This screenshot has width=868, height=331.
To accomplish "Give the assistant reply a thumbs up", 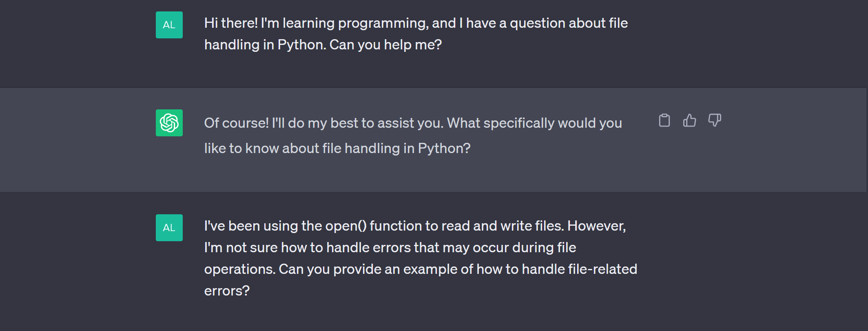I will click(690, 120).
